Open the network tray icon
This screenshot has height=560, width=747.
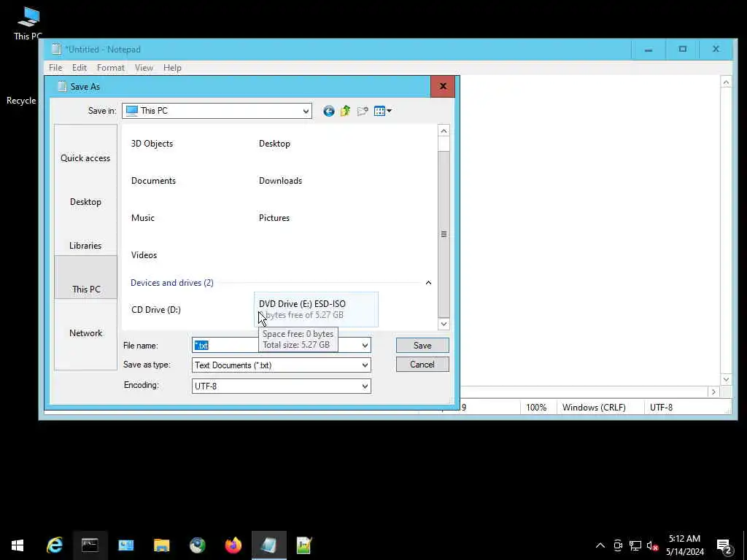(635, 545)
